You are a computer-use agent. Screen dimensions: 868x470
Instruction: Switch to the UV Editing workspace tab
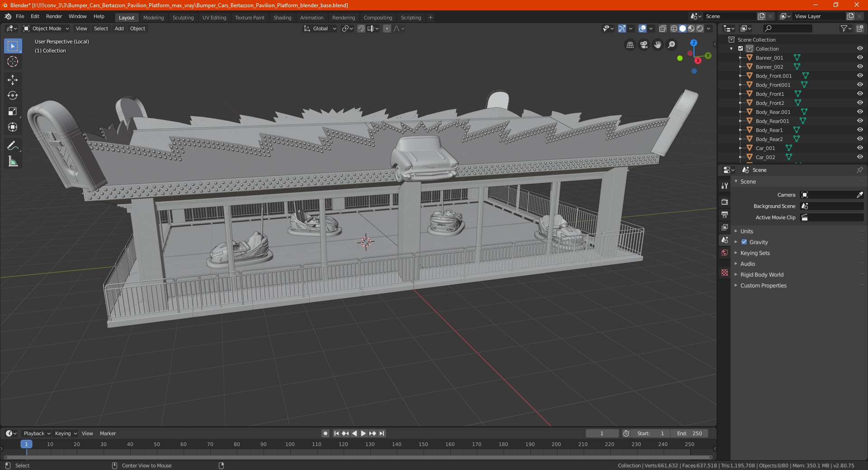point(214,18)
